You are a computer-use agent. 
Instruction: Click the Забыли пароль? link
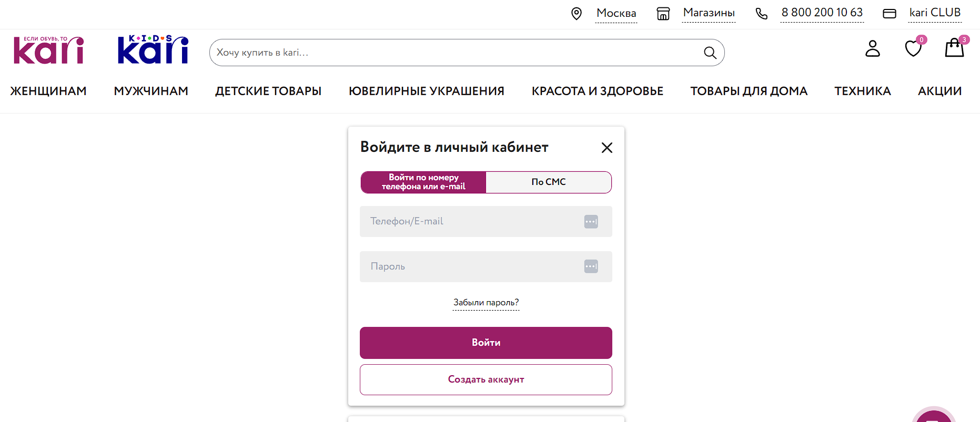486,303
